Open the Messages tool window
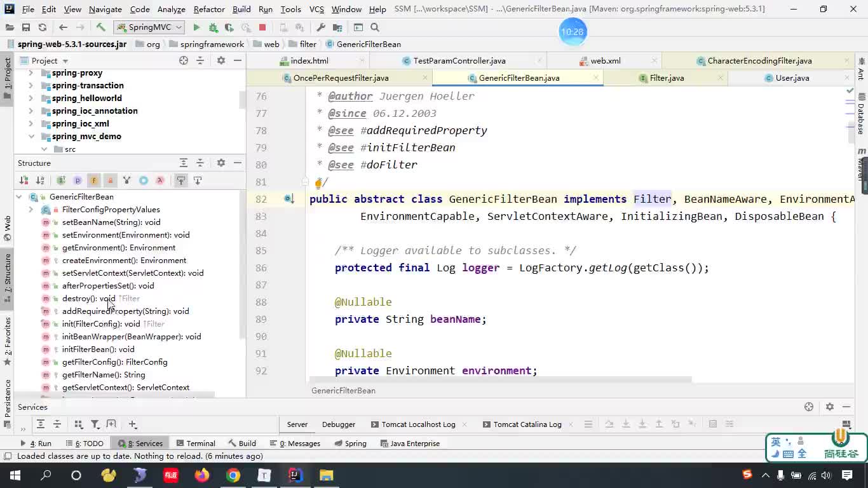 [x=295, y=444]
